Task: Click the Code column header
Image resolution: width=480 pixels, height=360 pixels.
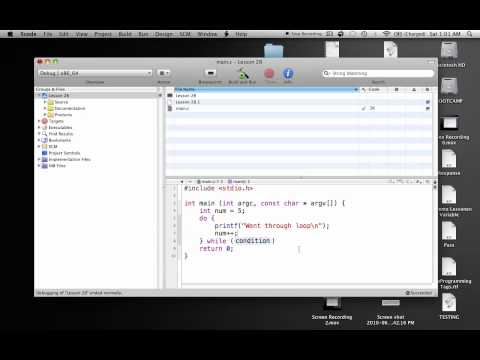Action: (x=374, y=89)
